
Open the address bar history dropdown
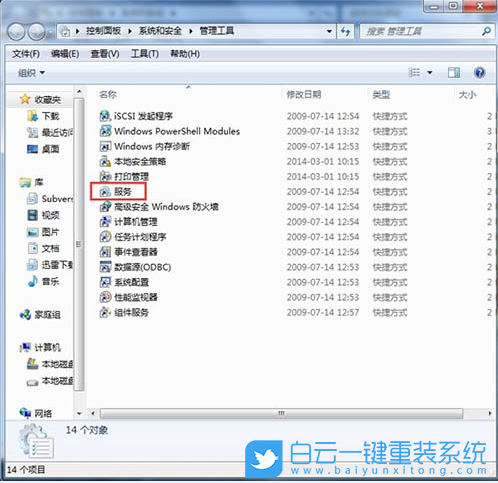pyautogui.click(x=329, y=32)
